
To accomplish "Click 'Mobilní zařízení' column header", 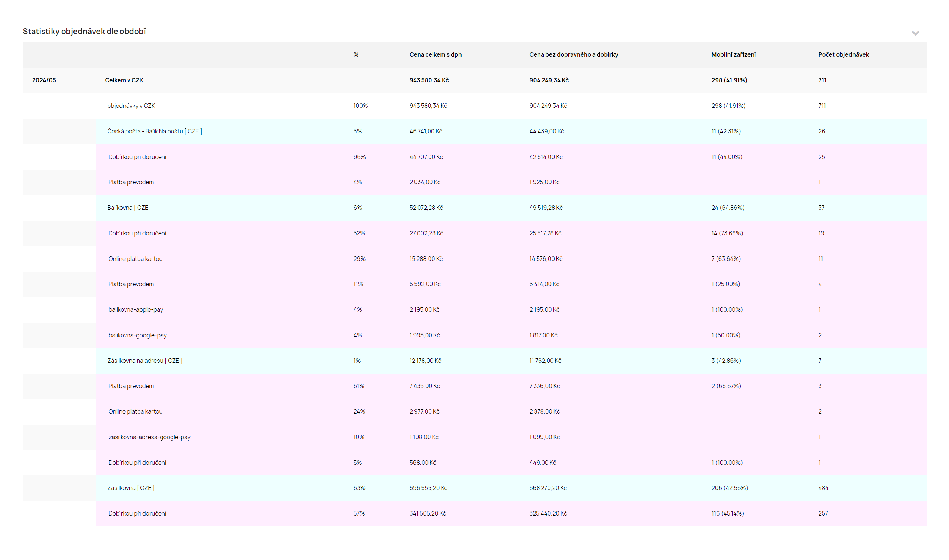I will point(734,55).
